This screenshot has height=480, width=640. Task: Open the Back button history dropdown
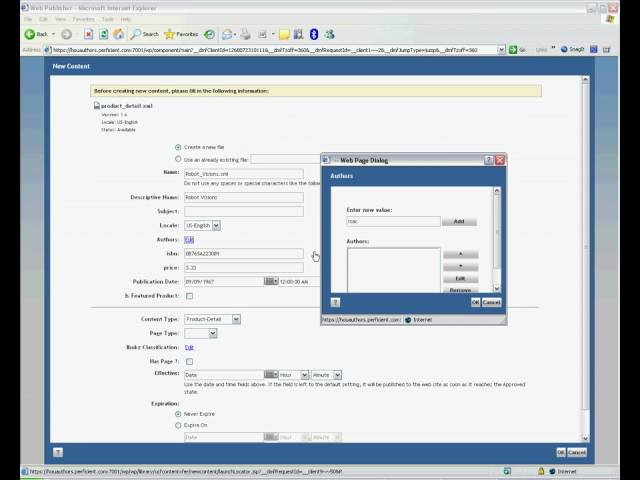[x=53, y=34]
